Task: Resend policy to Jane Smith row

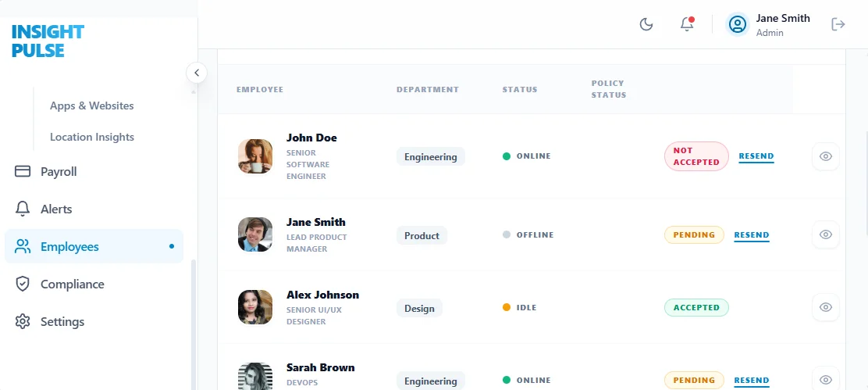Action: (x=752, y=235)
